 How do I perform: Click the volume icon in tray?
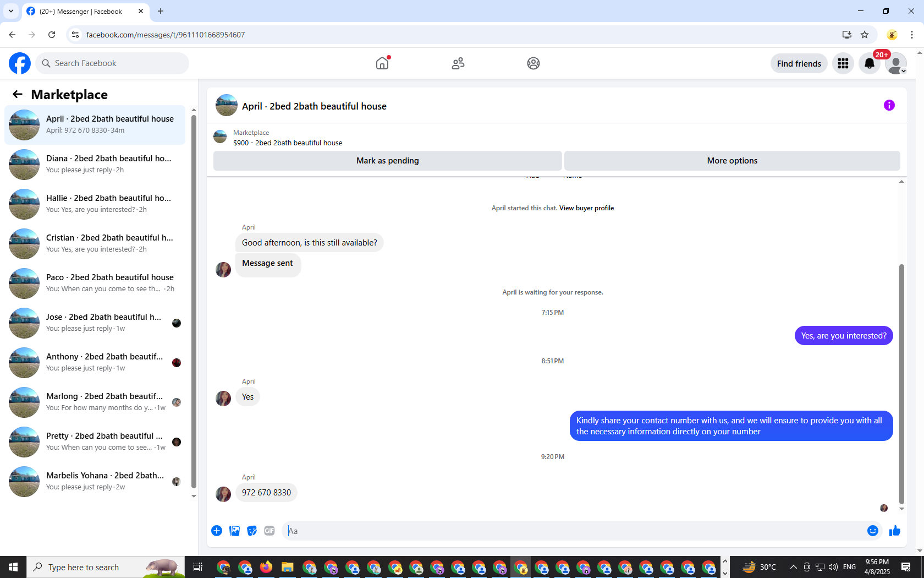[x=833, y=567]
